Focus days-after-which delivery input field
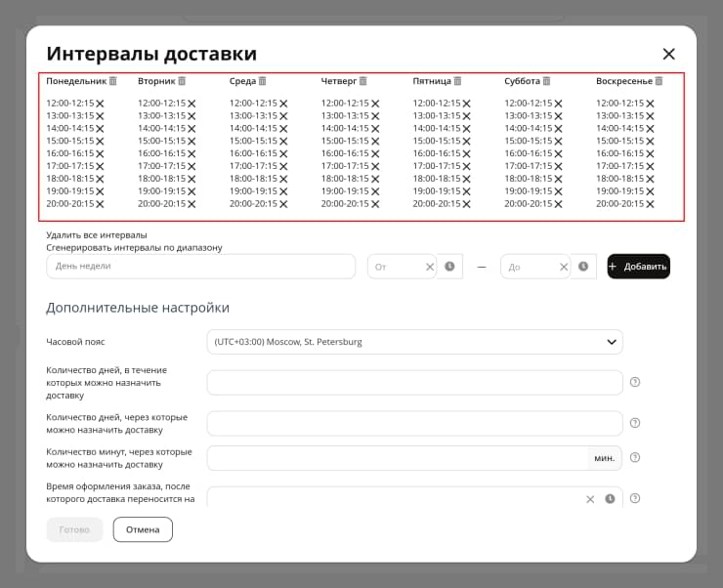 414,424
